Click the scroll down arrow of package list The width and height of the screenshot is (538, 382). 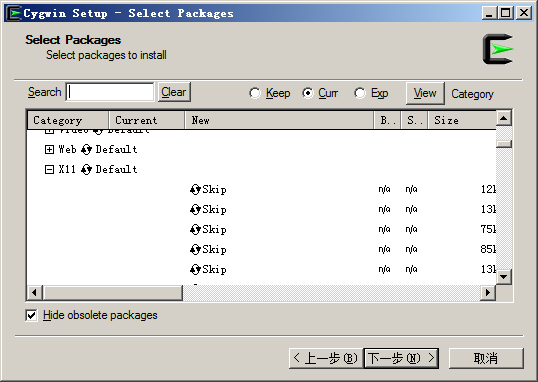coord(504,277)
